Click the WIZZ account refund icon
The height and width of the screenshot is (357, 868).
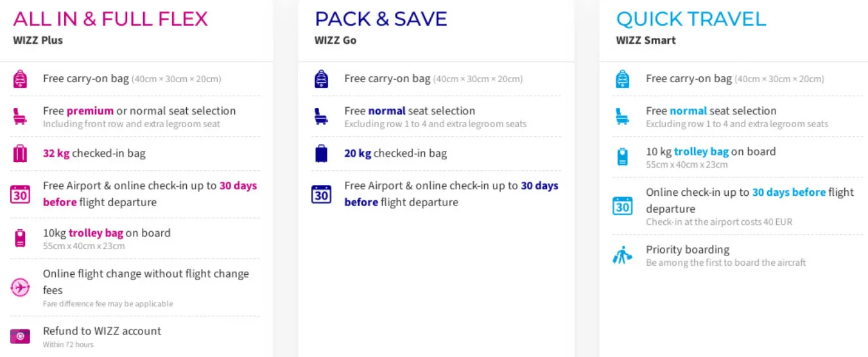pyautogui.click(x=21, y=336)
